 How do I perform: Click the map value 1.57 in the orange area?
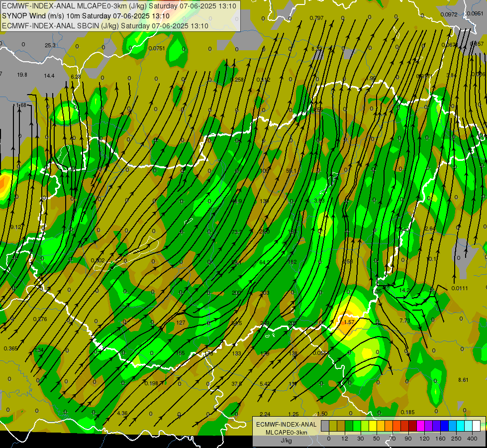pos(349,322)
